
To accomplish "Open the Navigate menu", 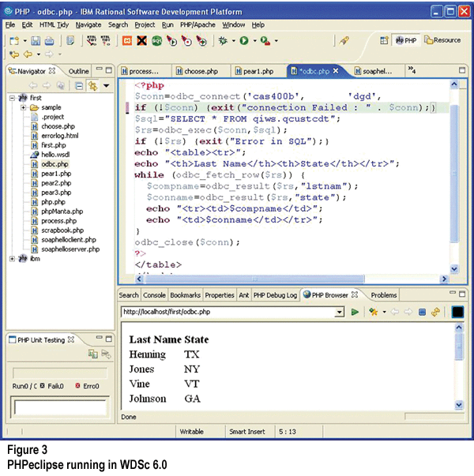I will point(88,25).
